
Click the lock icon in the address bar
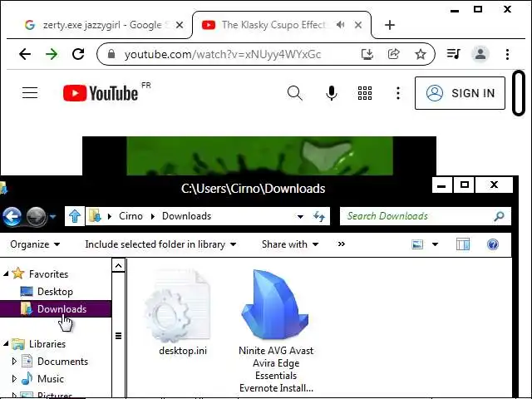tap(111, 54)
